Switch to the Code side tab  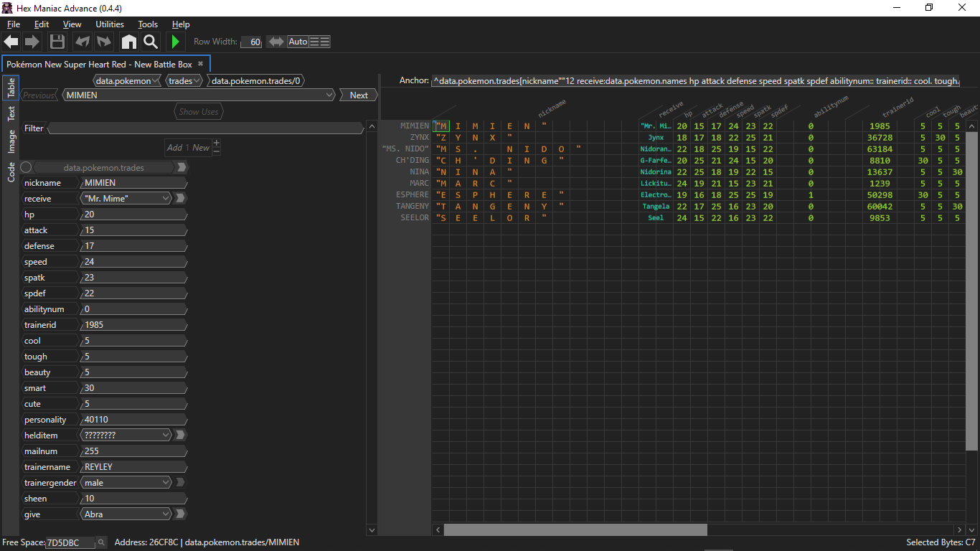point(11,172)
